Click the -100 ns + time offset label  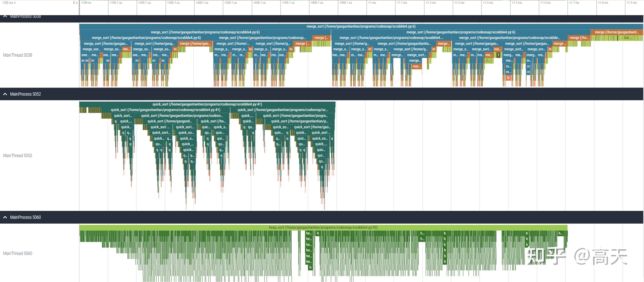click(x=9, y=3)
